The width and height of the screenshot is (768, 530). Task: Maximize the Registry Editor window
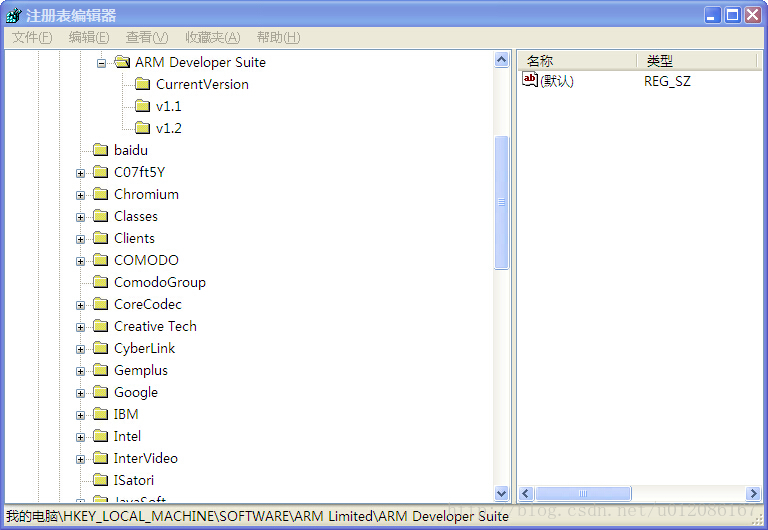pos(733,15)
